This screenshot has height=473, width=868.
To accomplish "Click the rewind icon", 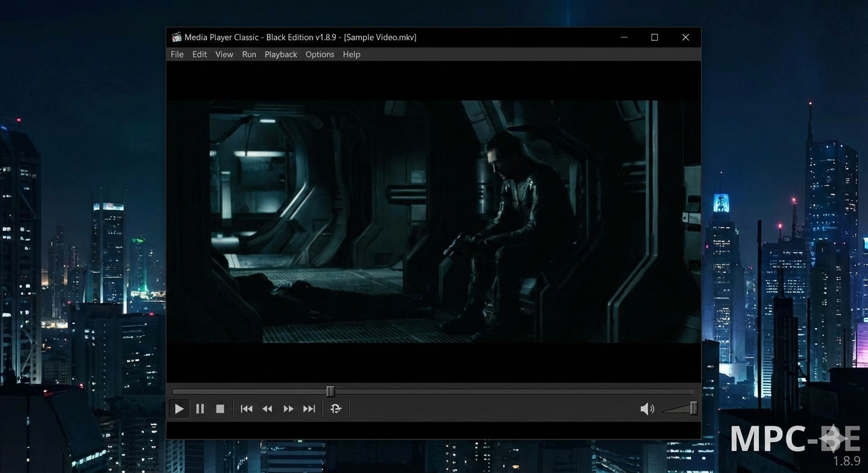I will tap(268, 408).
